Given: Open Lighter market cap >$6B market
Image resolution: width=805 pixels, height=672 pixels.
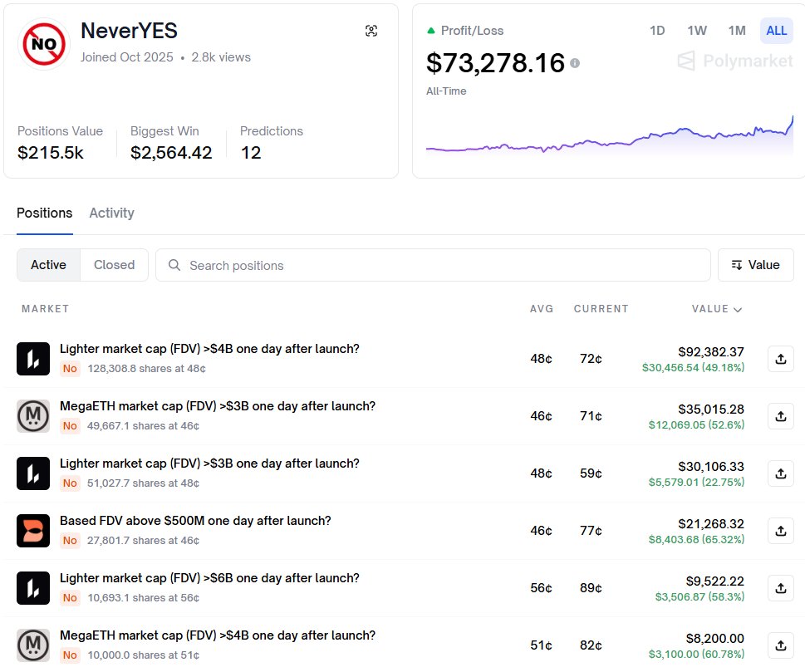Looking at the screenshot, I should coord(209,579).
